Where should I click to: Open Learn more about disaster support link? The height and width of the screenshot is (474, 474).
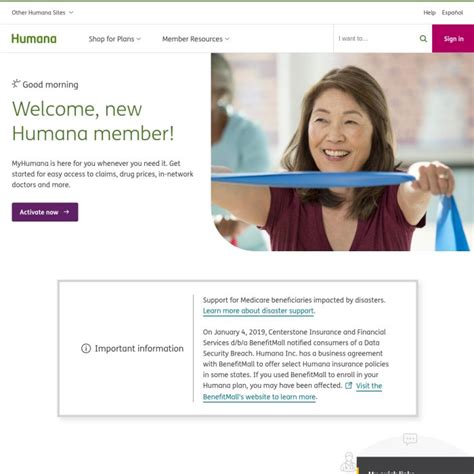(x=258, y=311)
